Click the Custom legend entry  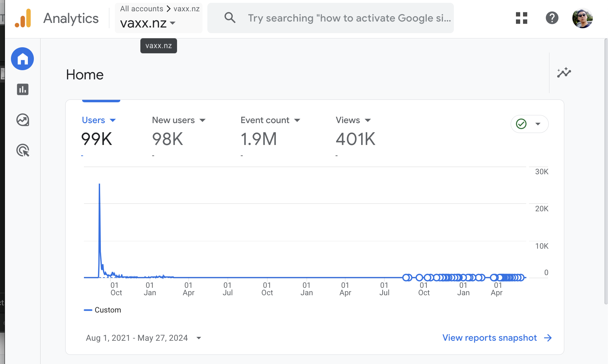pos(102,310)
